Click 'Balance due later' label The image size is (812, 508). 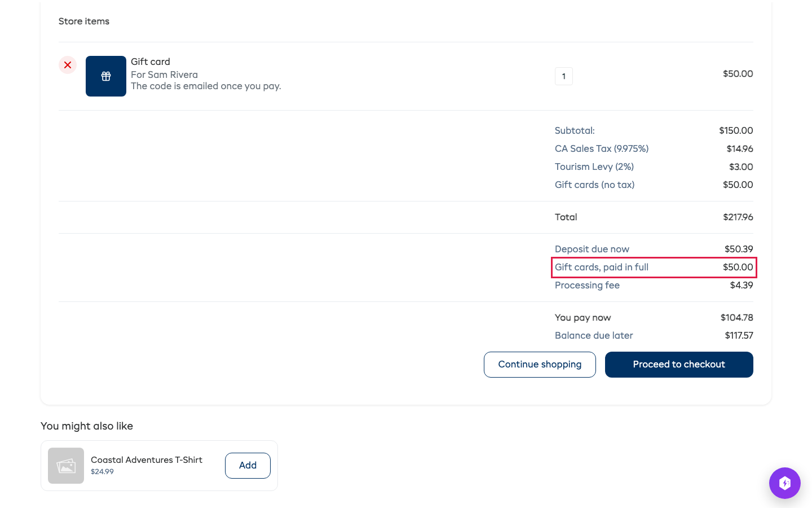coord(594,335)
